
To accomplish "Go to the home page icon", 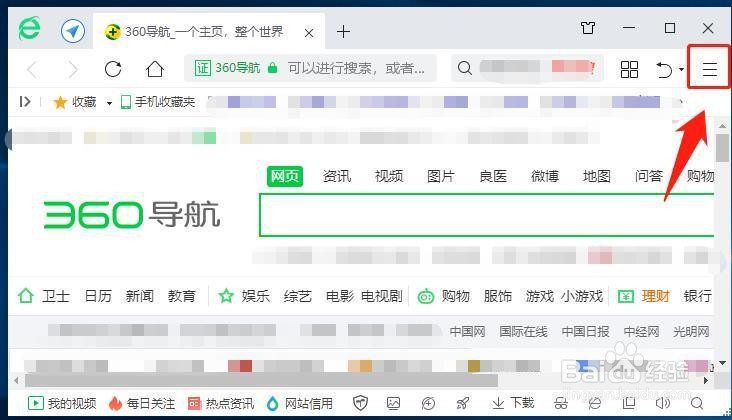I will (155, 69).
